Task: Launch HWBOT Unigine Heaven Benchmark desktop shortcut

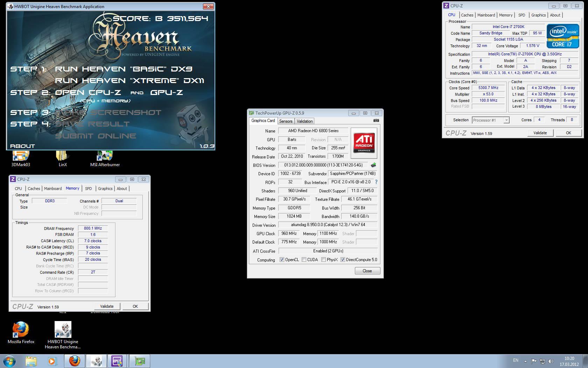Action: [x=63, y=335]
